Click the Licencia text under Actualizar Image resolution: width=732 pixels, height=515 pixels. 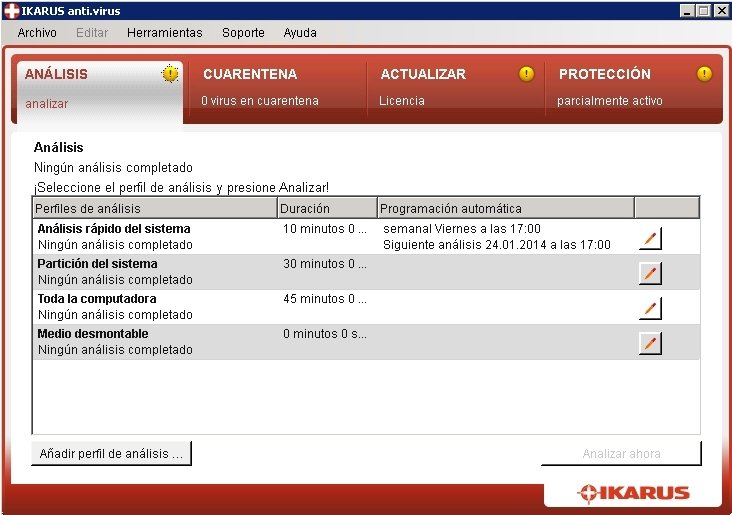click(x=402, y=101)
